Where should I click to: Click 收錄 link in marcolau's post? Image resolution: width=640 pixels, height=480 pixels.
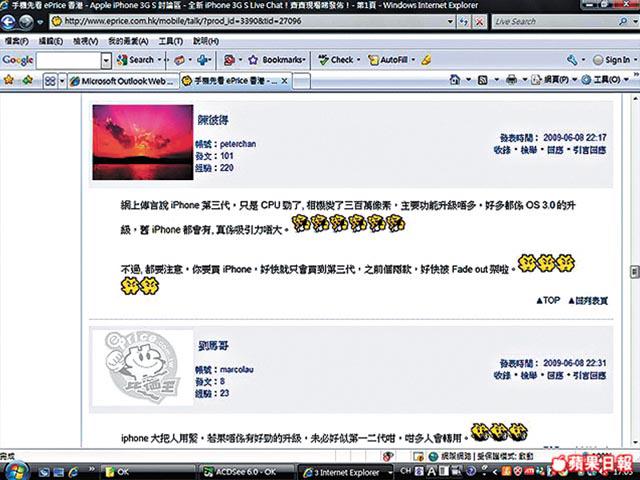click(502, 375)
